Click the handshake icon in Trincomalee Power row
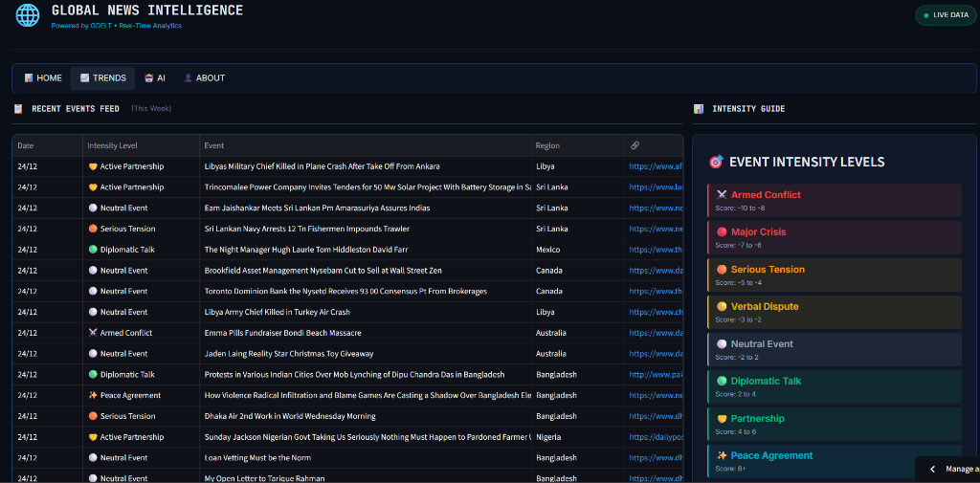 [93, 187]
